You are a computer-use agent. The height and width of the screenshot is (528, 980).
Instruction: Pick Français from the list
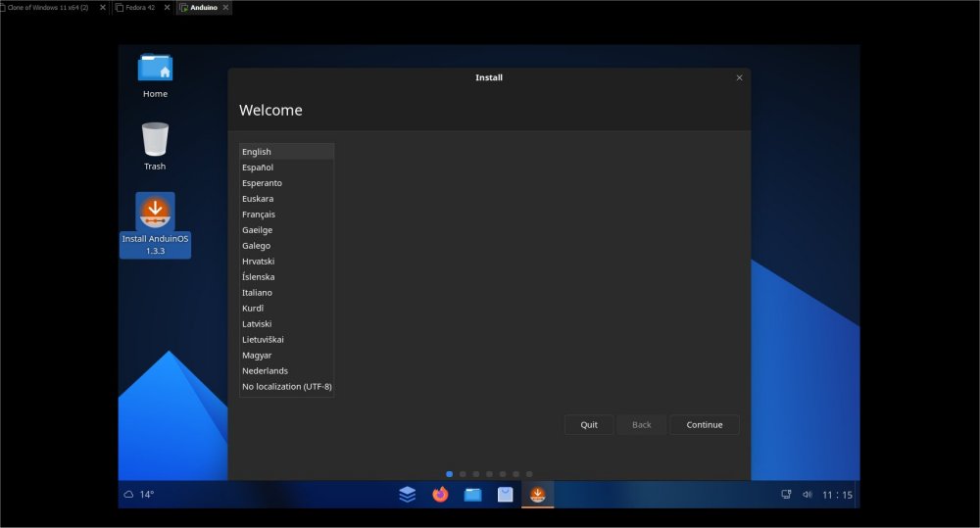[286, 215]
